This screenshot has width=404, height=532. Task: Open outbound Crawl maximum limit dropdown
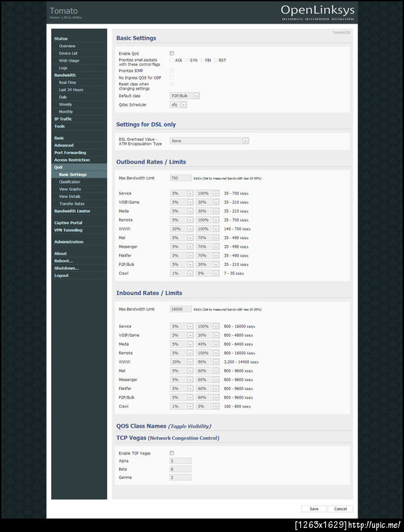pyautogui.click(x=207, y=273)
